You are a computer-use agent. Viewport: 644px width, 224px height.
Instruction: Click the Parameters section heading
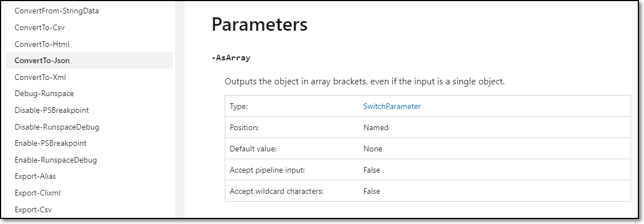point(259,25)
